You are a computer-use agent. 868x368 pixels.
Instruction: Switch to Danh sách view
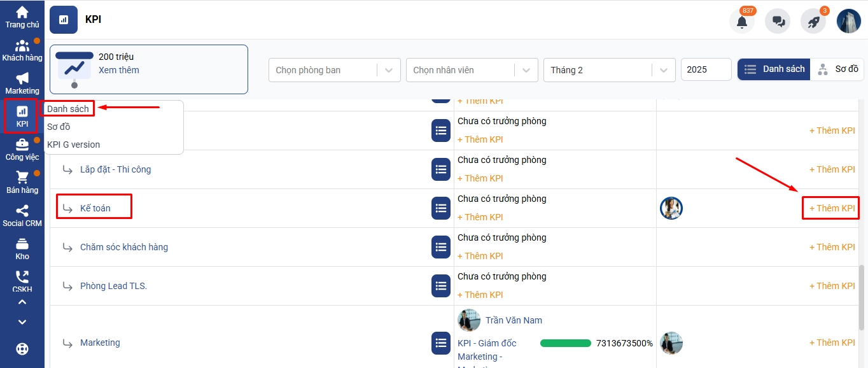[774, 69]
